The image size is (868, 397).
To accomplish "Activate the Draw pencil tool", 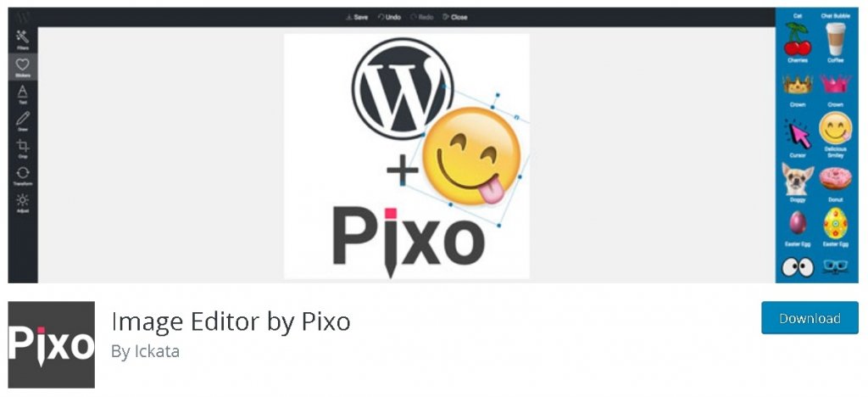I will (23, 121).
